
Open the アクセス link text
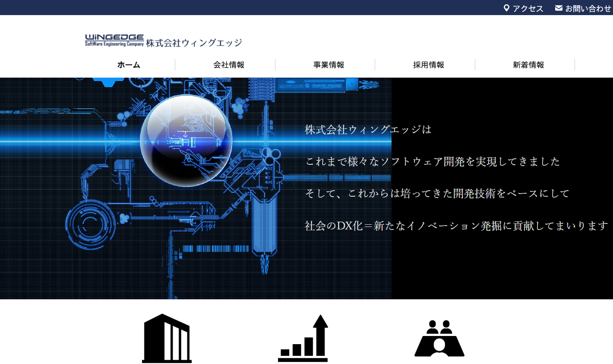click(x=528, y=9)
